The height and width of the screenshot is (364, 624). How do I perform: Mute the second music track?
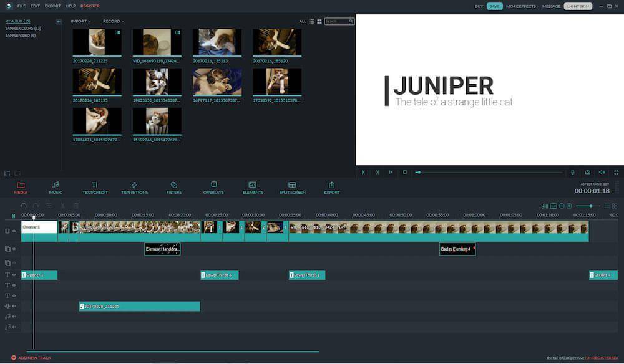[14, 327]
